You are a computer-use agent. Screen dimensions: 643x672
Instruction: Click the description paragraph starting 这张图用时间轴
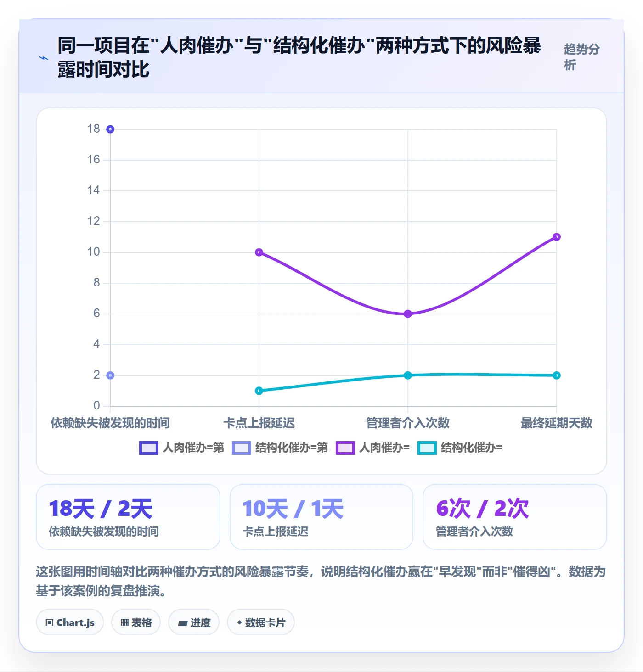[x=321, y=581]
